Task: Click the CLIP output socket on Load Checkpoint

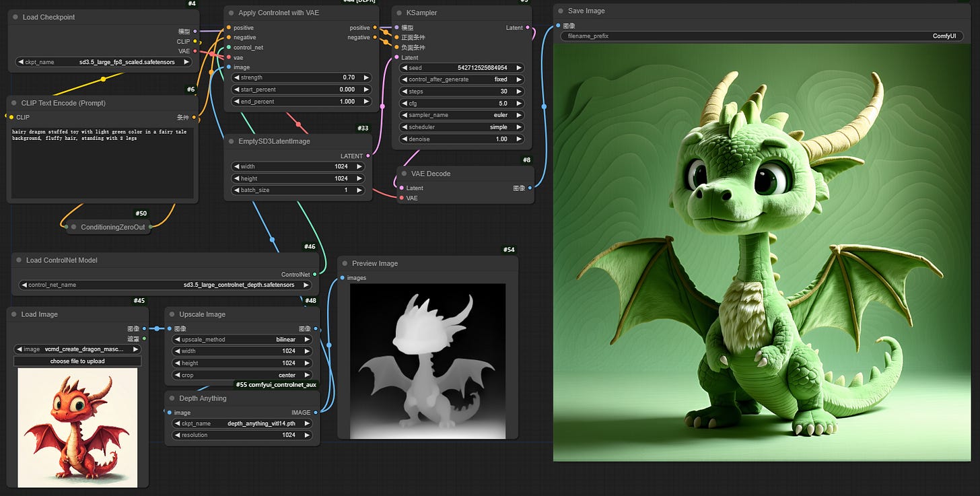Action: (195, 41)
